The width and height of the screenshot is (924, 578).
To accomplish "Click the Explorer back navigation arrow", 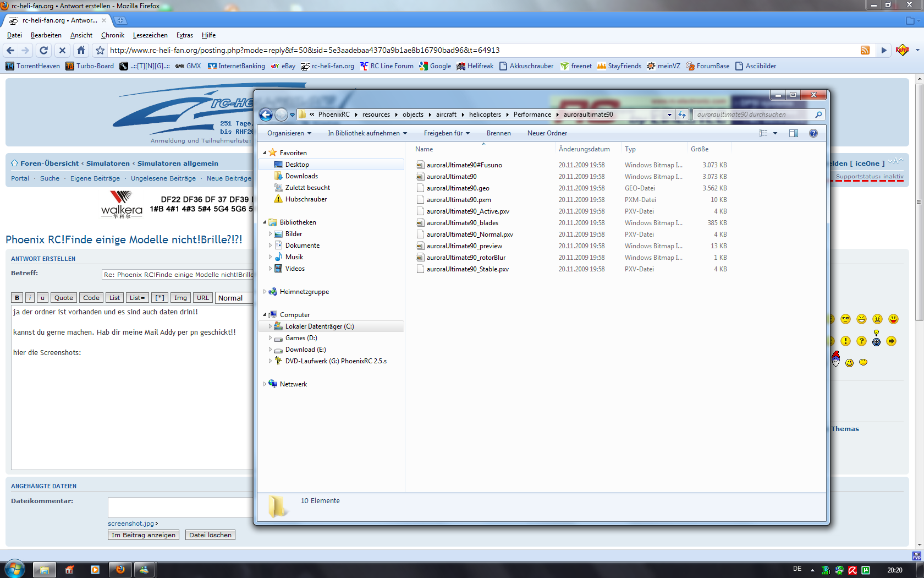I will coord(266,114).
